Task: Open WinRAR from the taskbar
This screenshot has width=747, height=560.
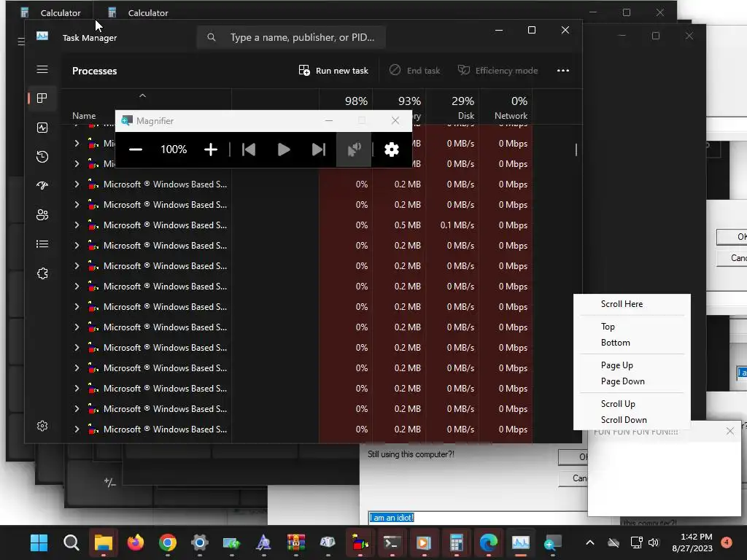Action: [x=296, y=542]
